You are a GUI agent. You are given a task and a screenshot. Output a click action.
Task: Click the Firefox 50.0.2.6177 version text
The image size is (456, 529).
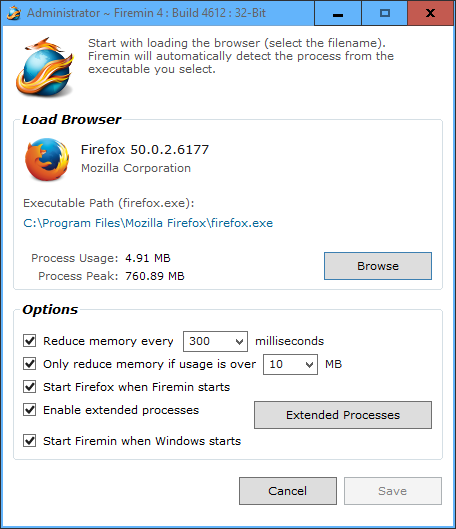click(x=145, y=149)
